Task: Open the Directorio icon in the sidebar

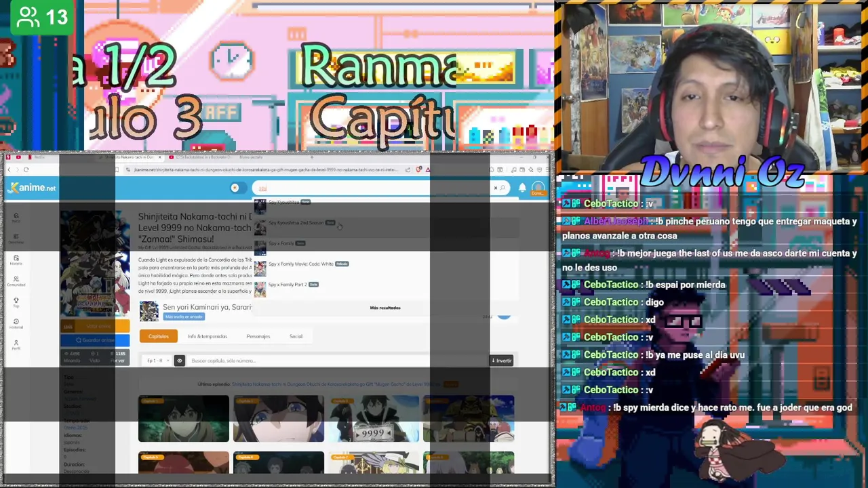Action: point(16,239)
